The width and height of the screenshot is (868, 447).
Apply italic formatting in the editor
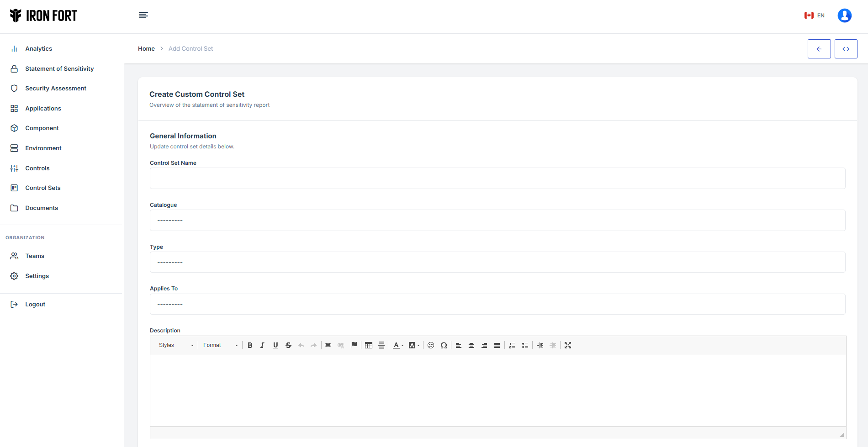click(x=262, y=346)
